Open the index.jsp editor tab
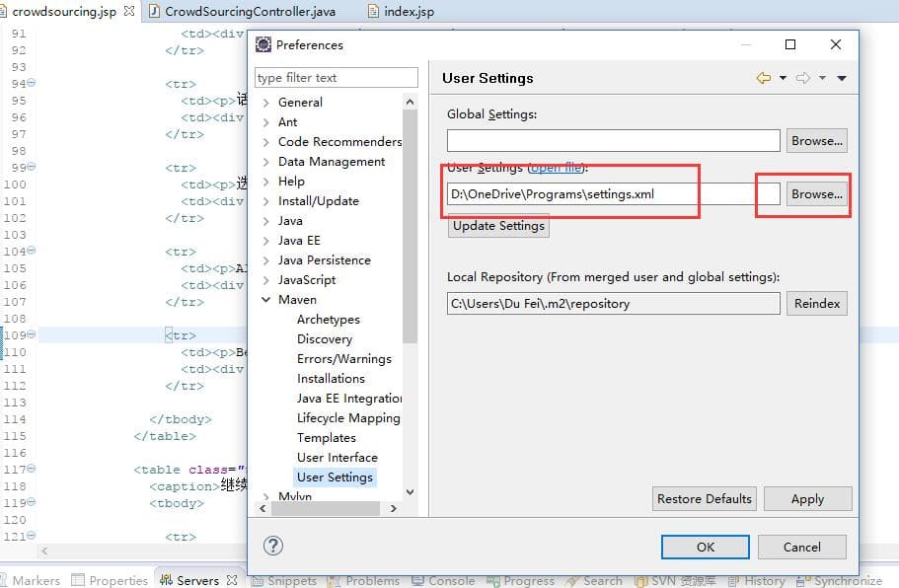The height and width of the screenshot is (588, 899). point(410,12)
